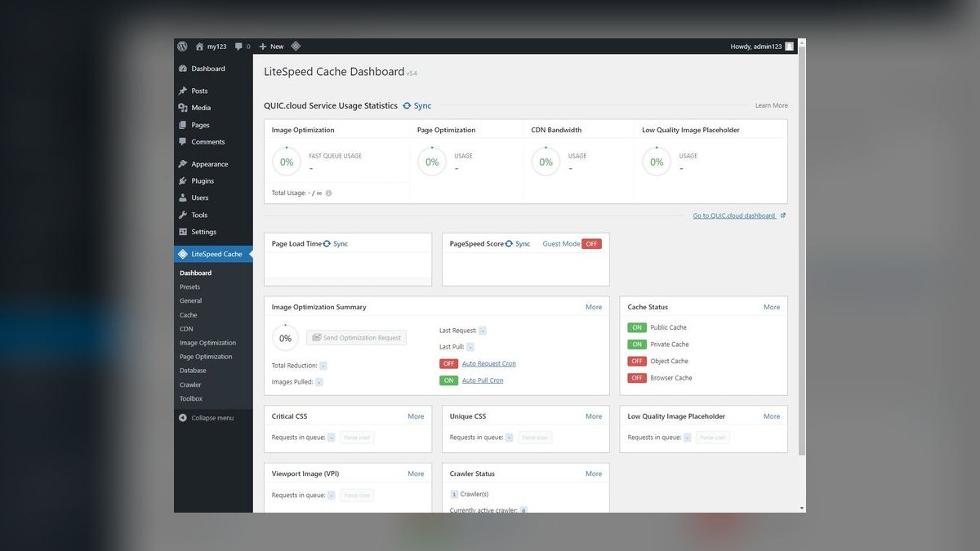Click the Total Usage info icon

point(328,193)
